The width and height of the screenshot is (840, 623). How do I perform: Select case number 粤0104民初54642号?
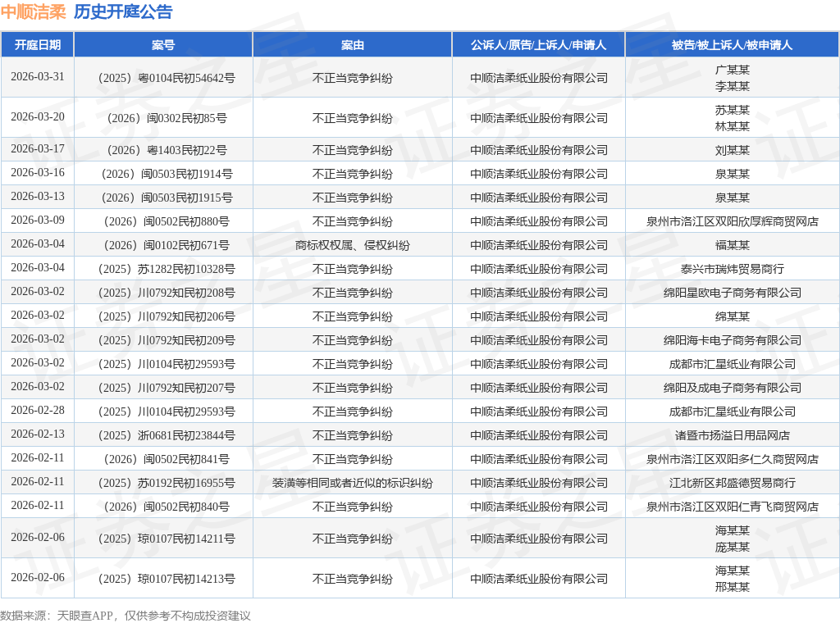click(x=167, y=78)
